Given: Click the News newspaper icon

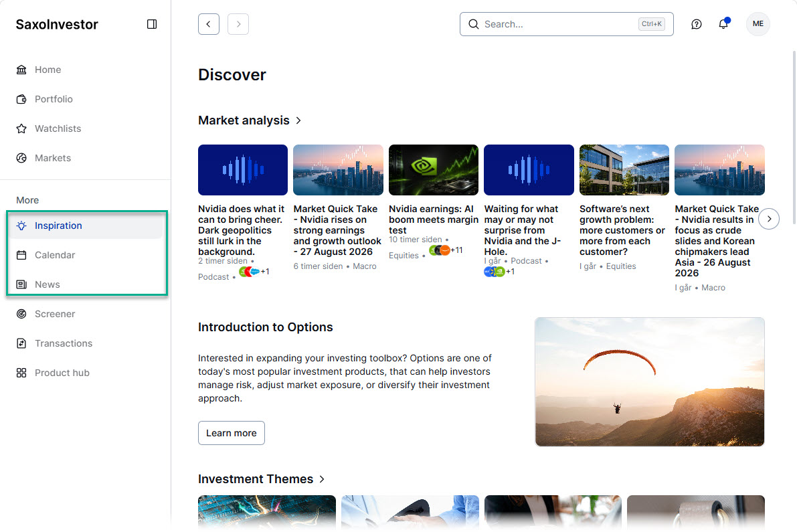Looking at the screenshot, I should click(x=21, y=284).
